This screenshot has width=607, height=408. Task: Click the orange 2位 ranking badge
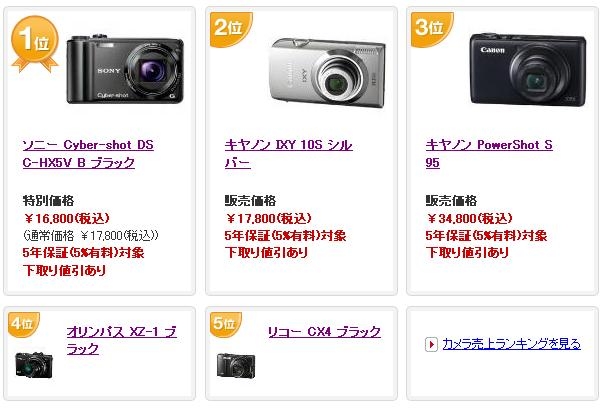click(231, 29)
